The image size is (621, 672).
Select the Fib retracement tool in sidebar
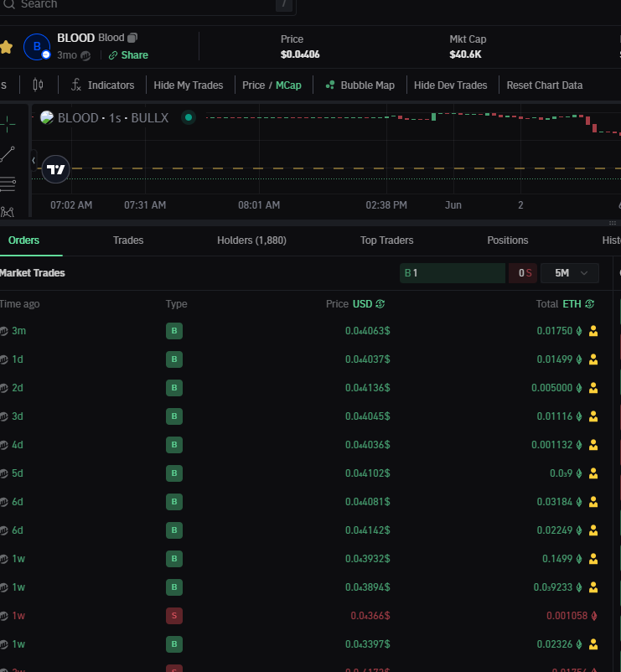click(8, 184)
